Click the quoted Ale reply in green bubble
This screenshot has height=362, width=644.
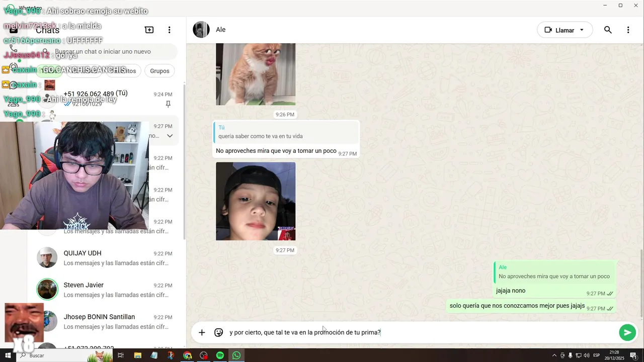coord(554,272)
